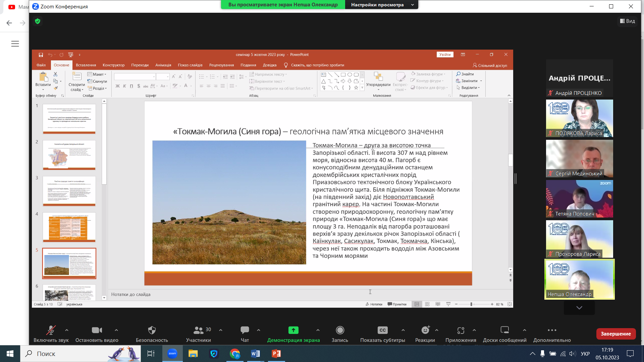Open PowerPoint from Windows taskbar
Image resolution: width=644 pixels, height=362 pixels.
276,354
